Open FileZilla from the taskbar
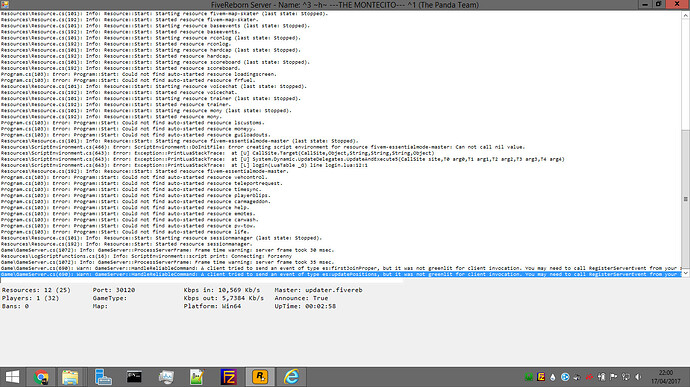This screenshot has height=387, width=690. tap(229, 377)
